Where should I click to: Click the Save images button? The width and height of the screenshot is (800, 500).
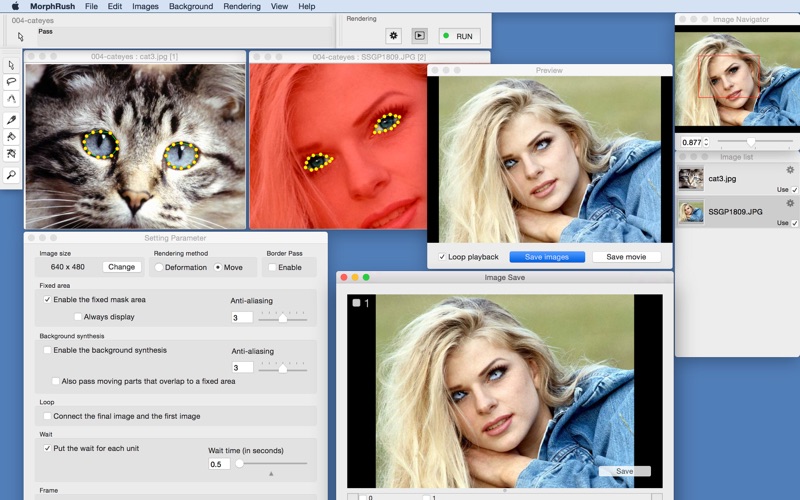[x=547, y=257]
